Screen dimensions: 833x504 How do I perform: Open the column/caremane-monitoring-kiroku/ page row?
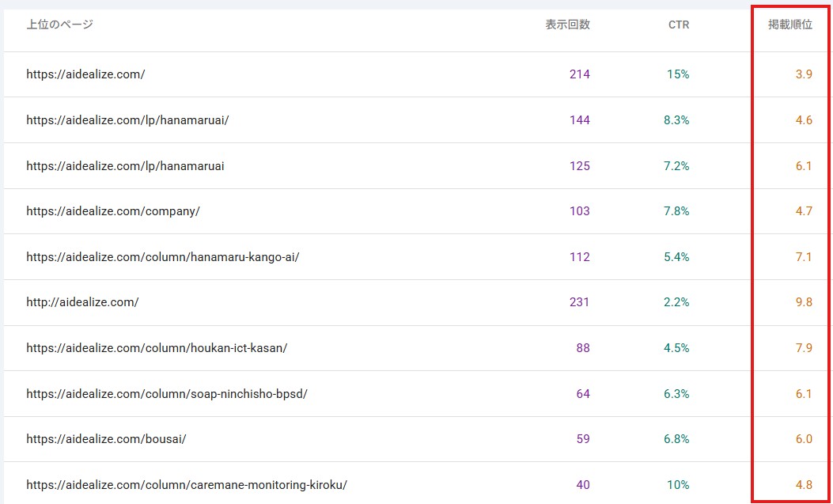click(416, 484)
